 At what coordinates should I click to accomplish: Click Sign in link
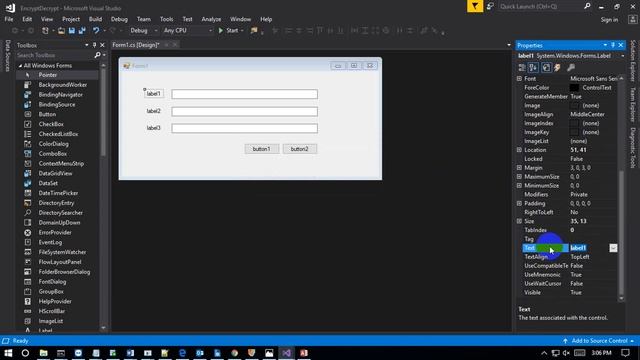click(609, 20)
